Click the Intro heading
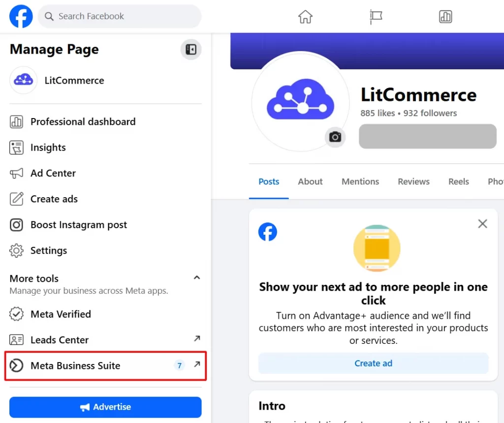 [272, 406]
